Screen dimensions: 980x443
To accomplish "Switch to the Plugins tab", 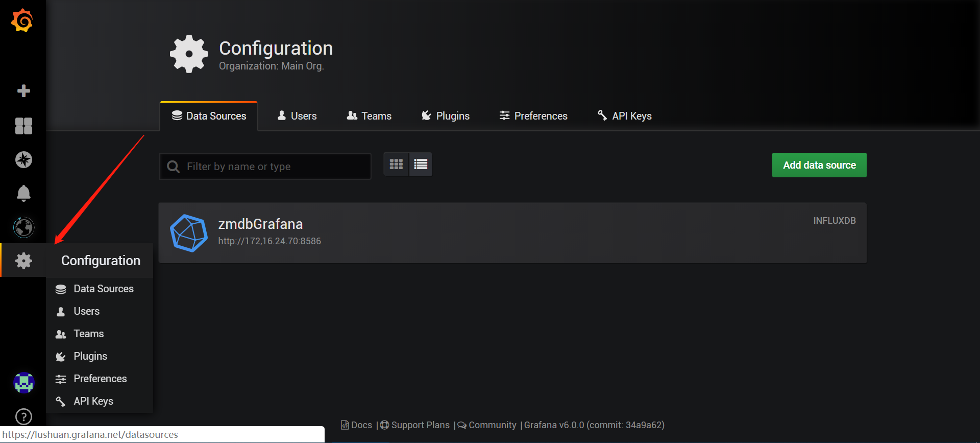I will pyautogui.click(x=445, y=116).
